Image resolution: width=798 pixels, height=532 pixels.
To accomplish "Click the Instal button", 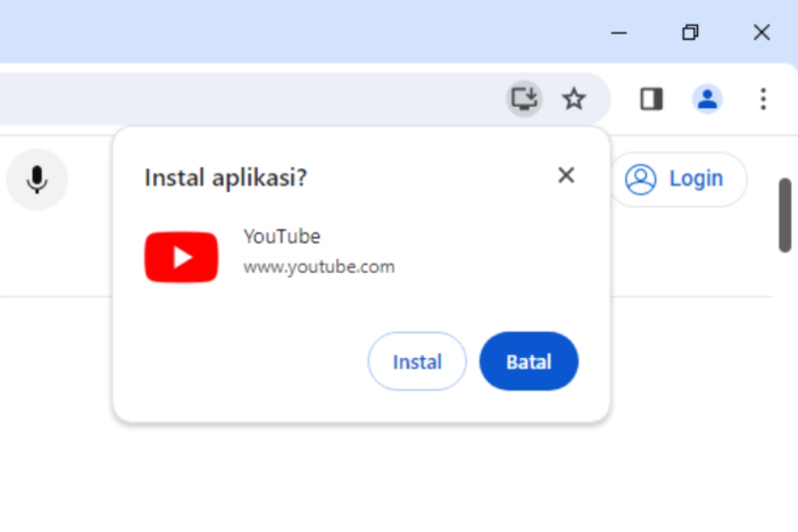I will pyautogui.click(x=418, y=362).
